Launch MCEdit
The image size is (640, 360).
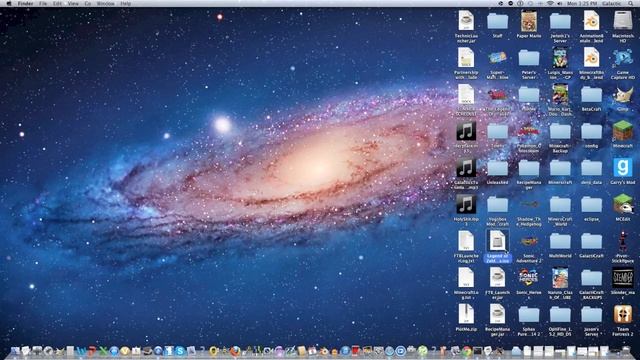622,204
